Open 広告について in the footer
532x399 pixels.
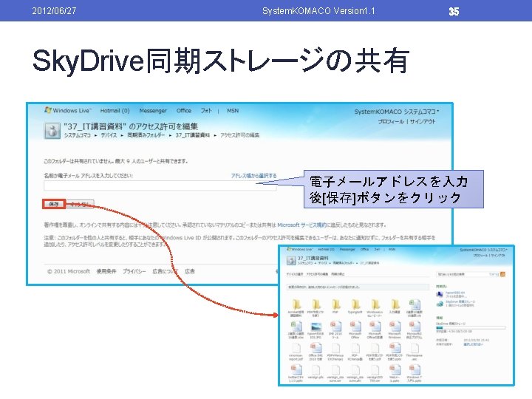(x=165, y=271)
